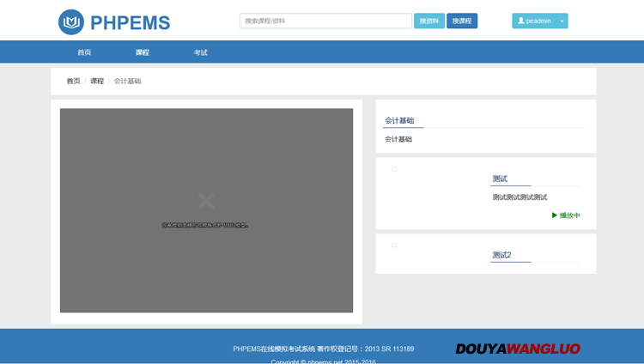Click the thumbnail placeholder for 测试2 lesson
The width and height of the screenshot is (644, 364).
point(394,246)
